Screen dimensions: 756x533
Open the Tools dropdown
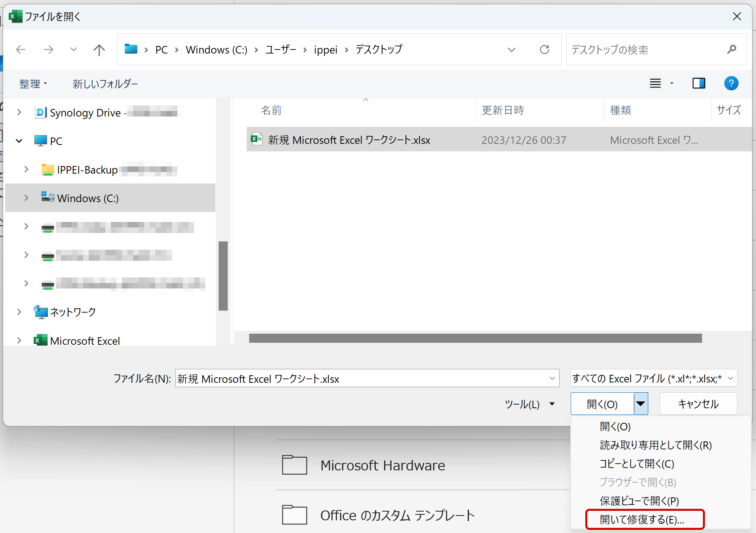pyautogui.click(x=529, y=404)
